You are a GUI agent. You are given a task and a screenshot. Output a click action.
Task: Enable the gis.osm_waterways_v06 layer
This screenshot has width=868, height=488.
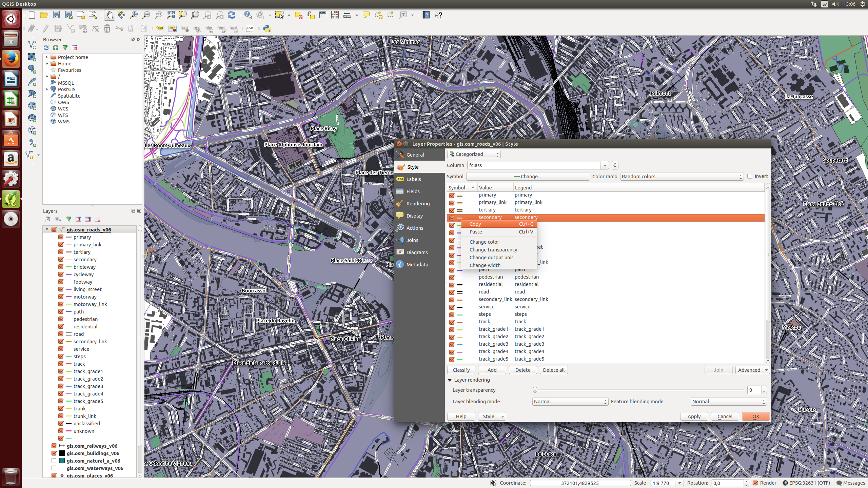coord(54,468)
